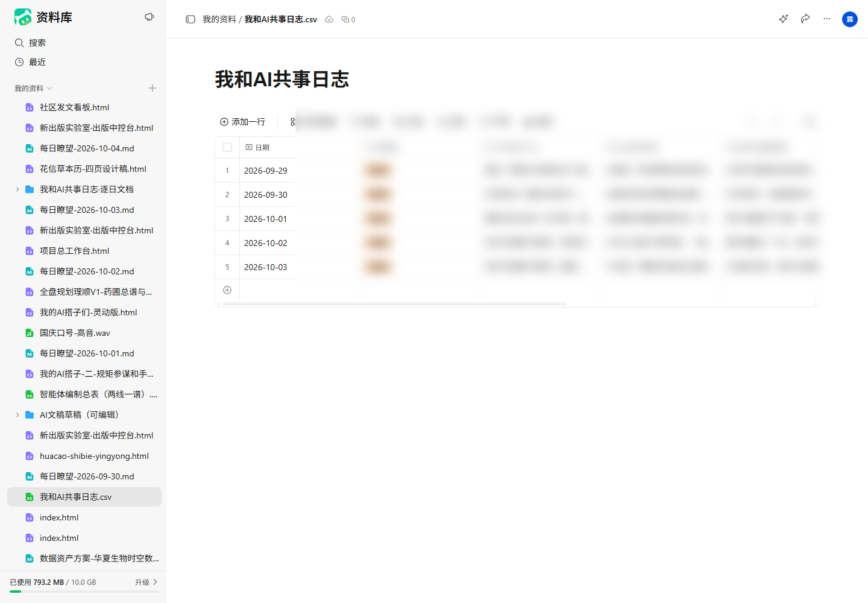Open 智能体编制总表（两线一谱） sheet

pyautogui.click(x=84, y=394)
